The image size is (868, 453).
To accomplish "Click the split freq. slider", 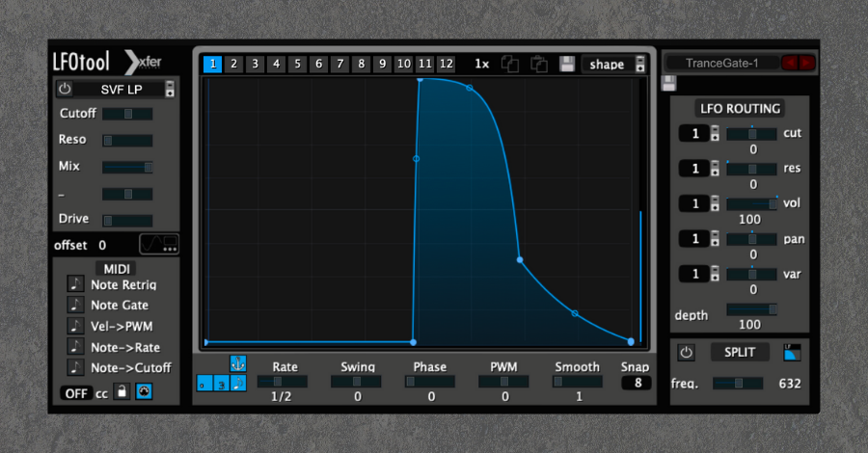I will point(738,384).
